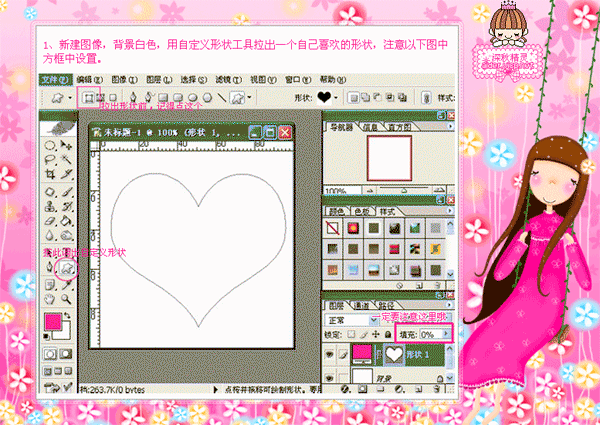
Task: Select the Sponge tool
Action: [67, 235]
